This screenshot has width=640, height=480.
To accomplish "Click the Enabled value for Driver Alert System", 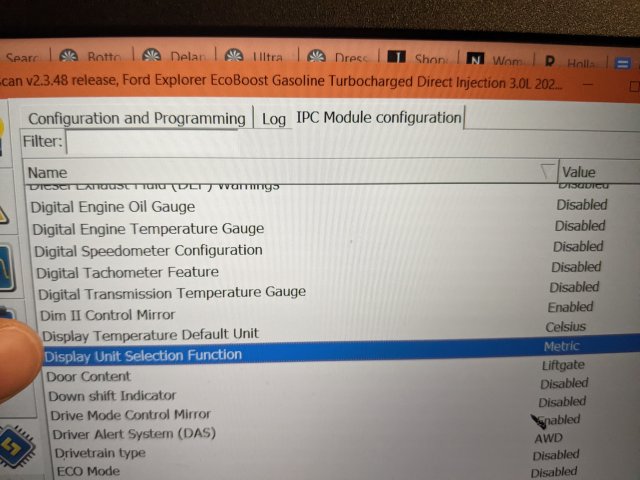I will pyautogui.click(x=559, y=420).
